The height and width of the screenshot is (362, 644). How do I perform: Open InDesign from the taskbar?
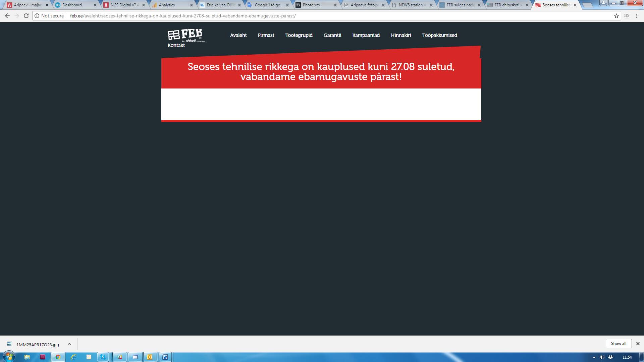pyautogui.click(x=43, y=357)
